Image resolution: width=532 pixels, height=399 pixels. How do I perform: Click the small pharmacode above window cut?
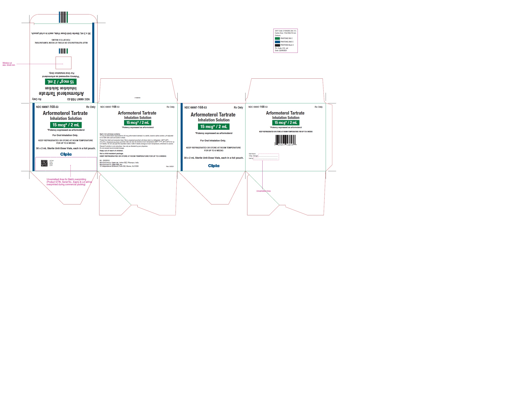click(63, 51)
